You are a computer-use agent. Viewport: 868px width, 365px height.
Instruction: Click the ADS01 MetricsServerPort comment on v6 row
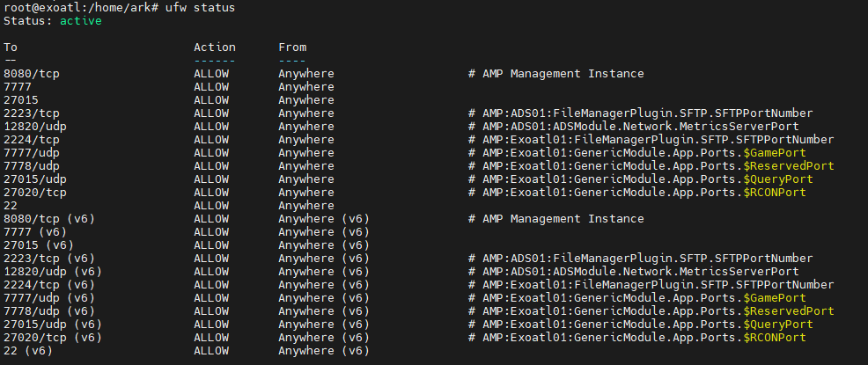[x=633, y=272]
